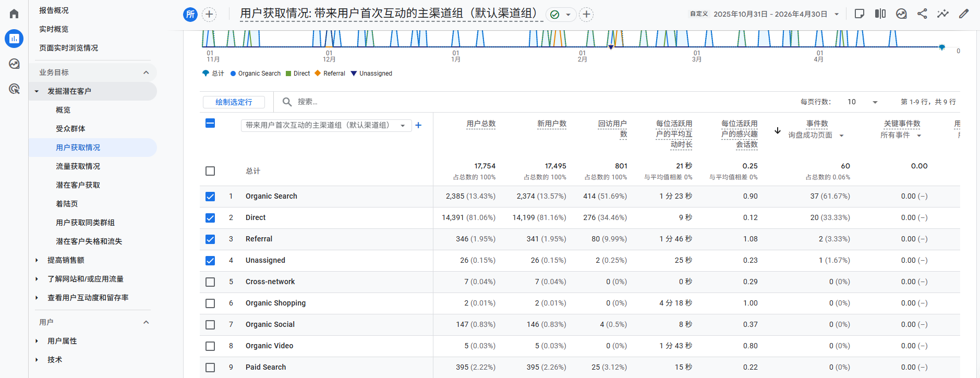Check the Organic Social row checkbox

[x=210, y=325]
